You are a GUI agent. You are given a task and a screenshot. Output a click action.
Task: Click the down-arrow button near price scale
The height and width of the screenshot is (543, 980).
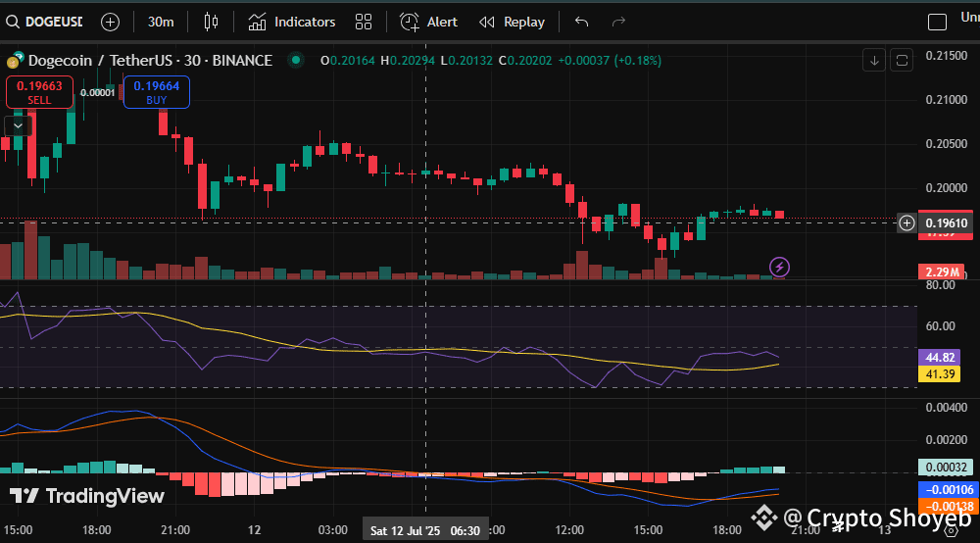point(874,61)
